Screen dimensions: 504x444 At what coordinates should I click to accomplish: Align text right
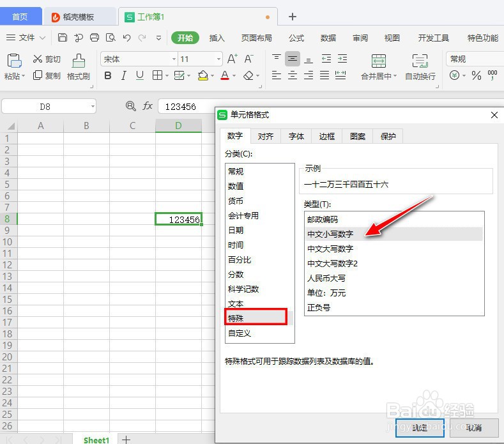tap(309, 75)
